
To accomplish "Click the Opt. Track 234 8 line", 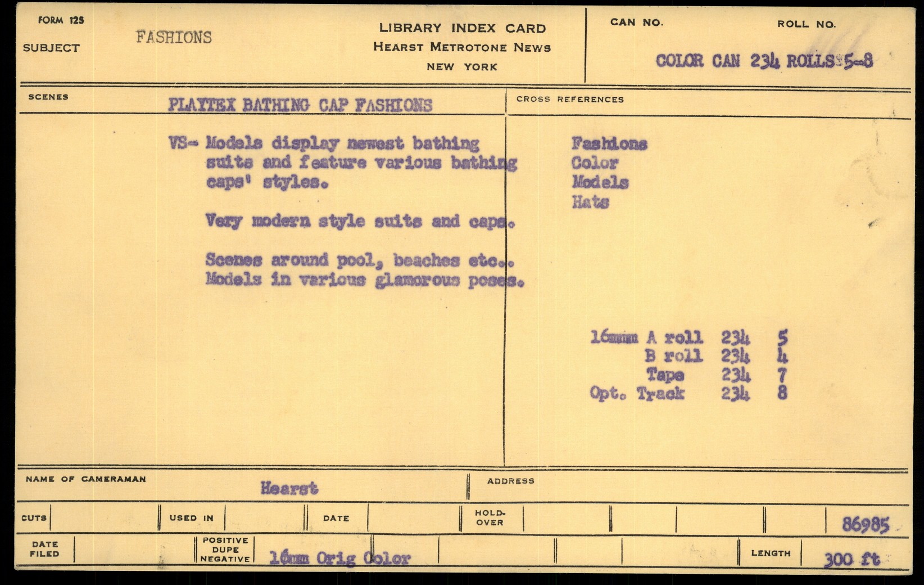I will click(688, 393).
